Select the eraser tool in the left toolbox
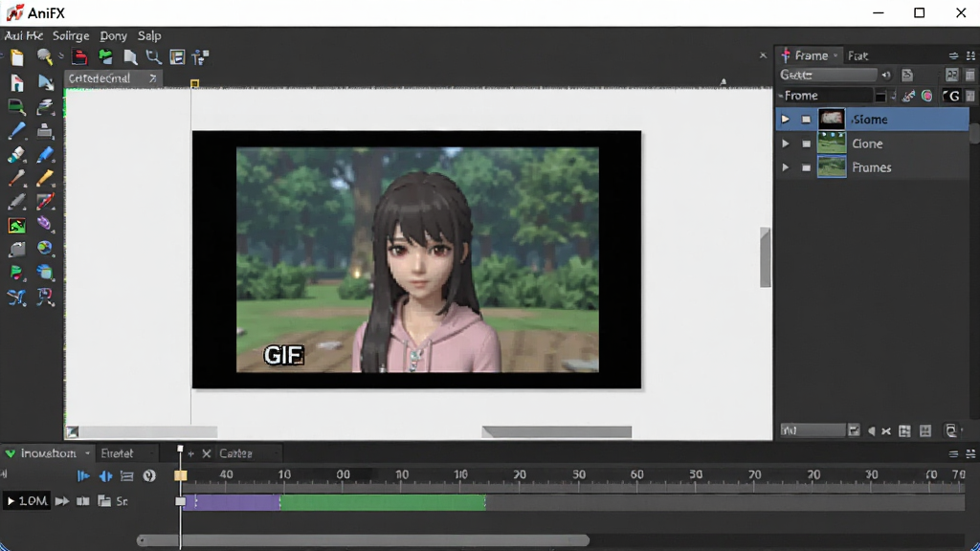The image size is (980, 551). tap(16, 154)
